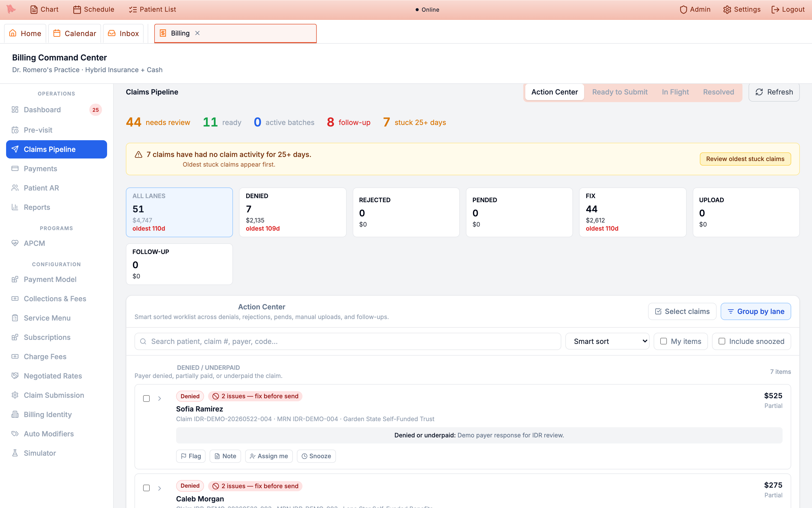
Task: Click the 44 needs review stat
Action: (158, 122)
